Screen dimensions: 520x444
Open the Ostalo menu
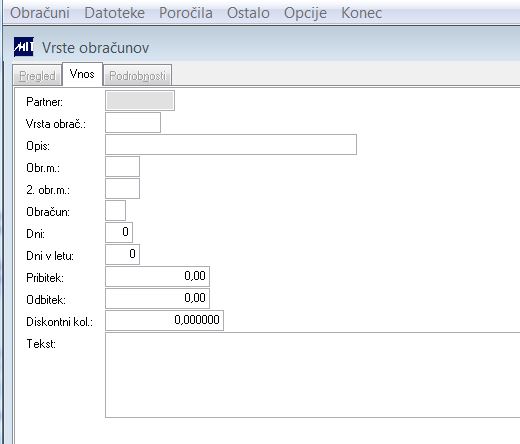click(248, 13)
